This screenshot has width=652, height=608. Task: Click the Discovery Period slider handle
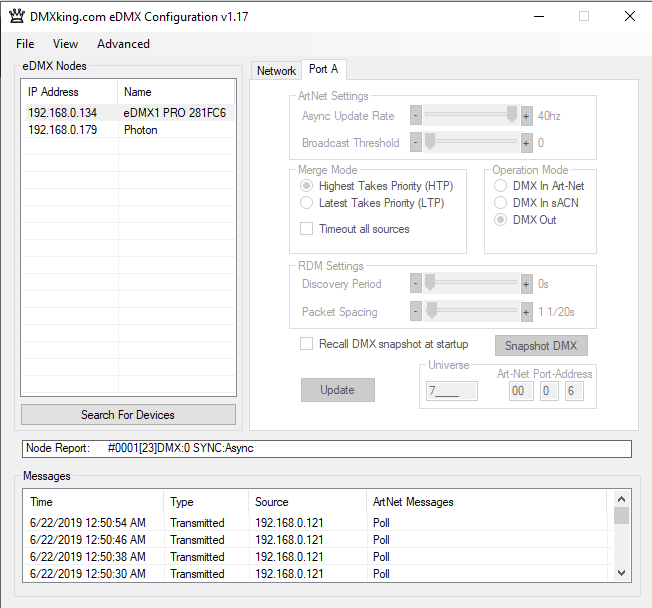(x=430, y=282)
